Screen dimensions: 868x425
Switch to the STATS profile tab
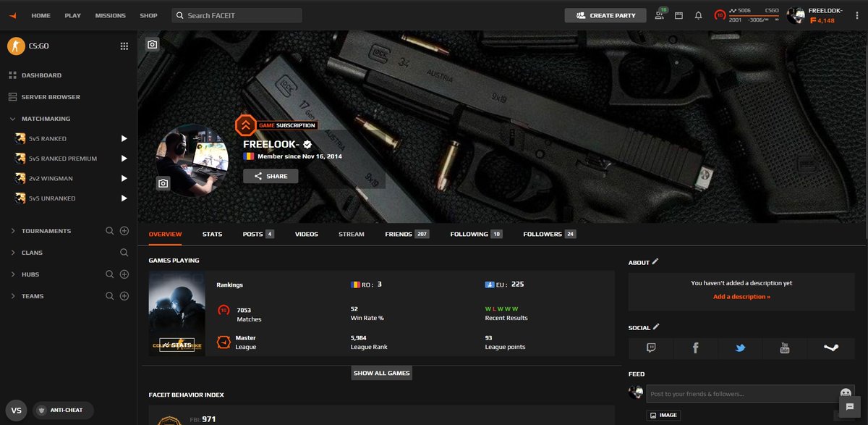[212, 235]
